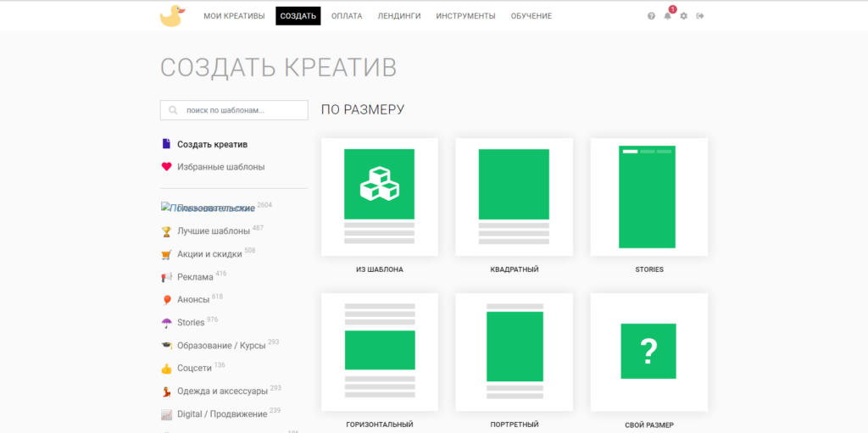868x433 pixels.
Task: Open ИНСТРУМЕНТЫ in the top navigation
Action: [x=465, y=16]
